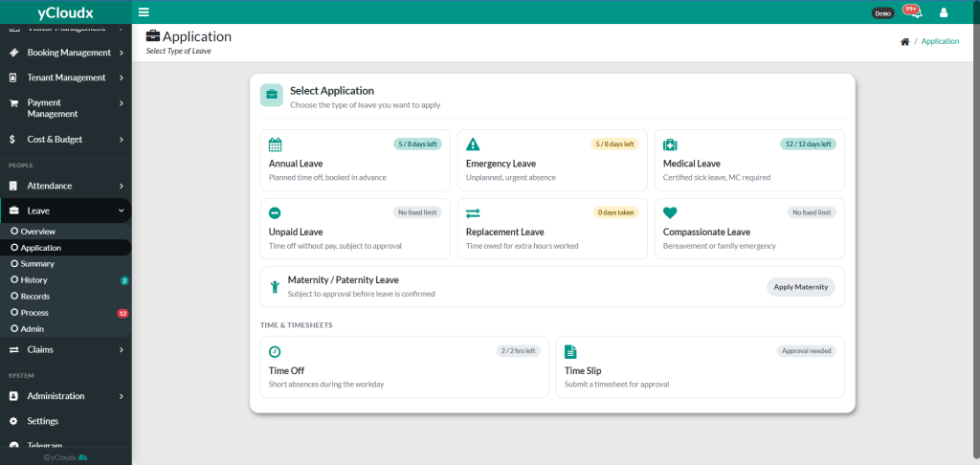Viewport: 980px width, 465px height.
Task: Open the Leave History submenu item
Action: pyautogui.click(x=66, y=280)
